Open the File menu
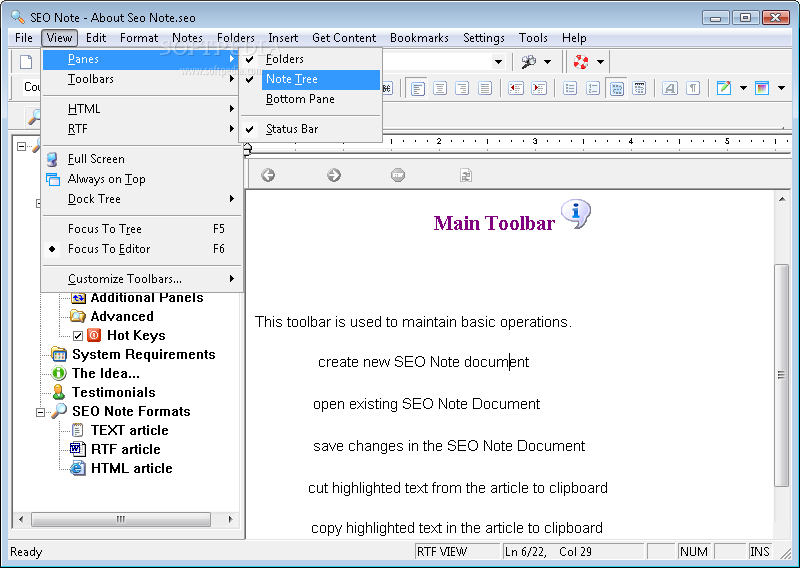The width and height of the screenshot is (800, 568). click(23, 38)
